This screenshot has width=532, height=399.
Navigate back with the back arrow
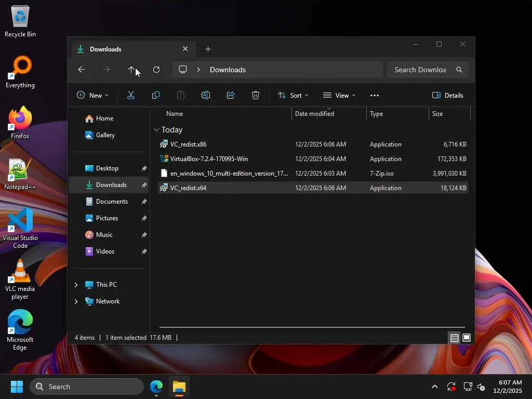82,70
